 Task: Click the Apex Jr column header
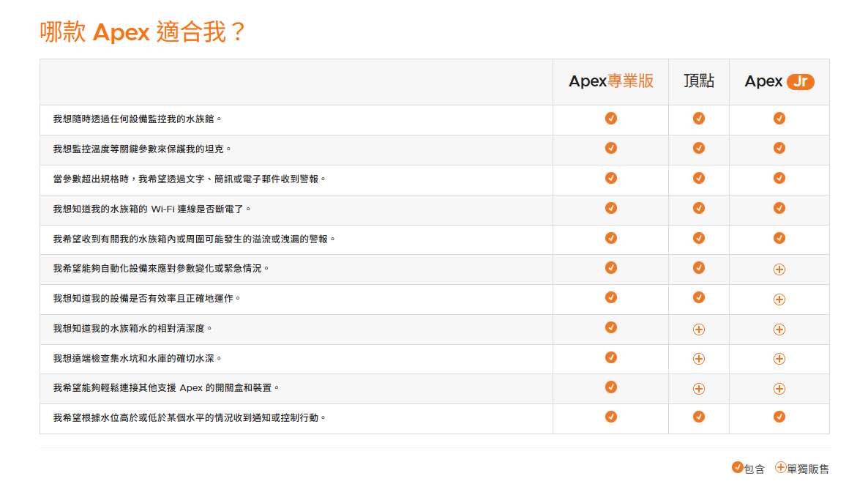pos(779,81)
